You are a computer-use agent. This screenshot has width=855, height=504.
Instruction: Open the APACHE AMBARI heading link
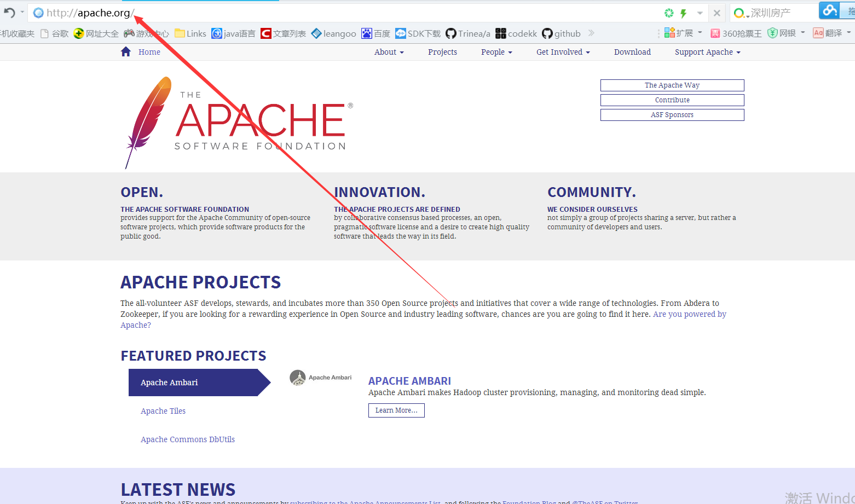409,381
